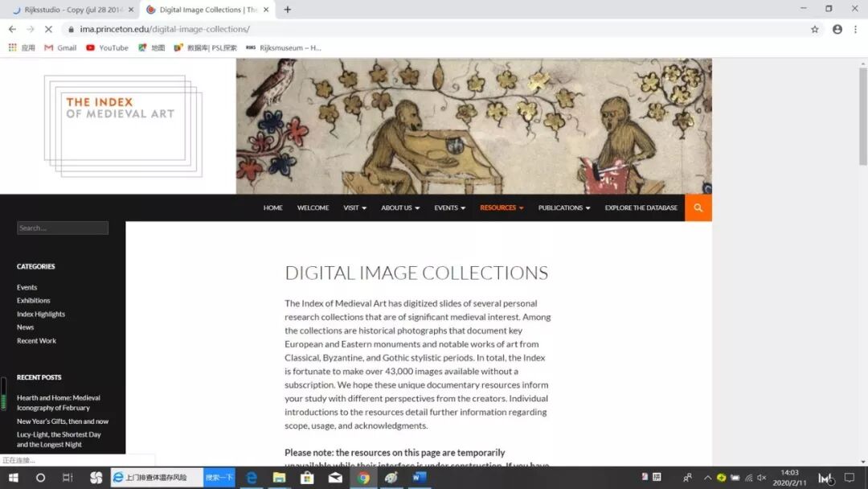Open Microsoft Store from the taskbar
Viewport: 868px width, 489px height.
click(x=307, y=478)
